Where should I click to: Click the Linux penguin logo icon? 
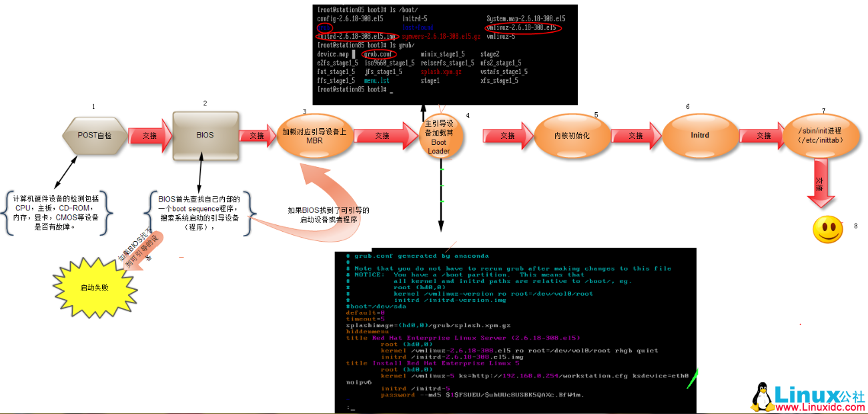click(x=761, y=397)
